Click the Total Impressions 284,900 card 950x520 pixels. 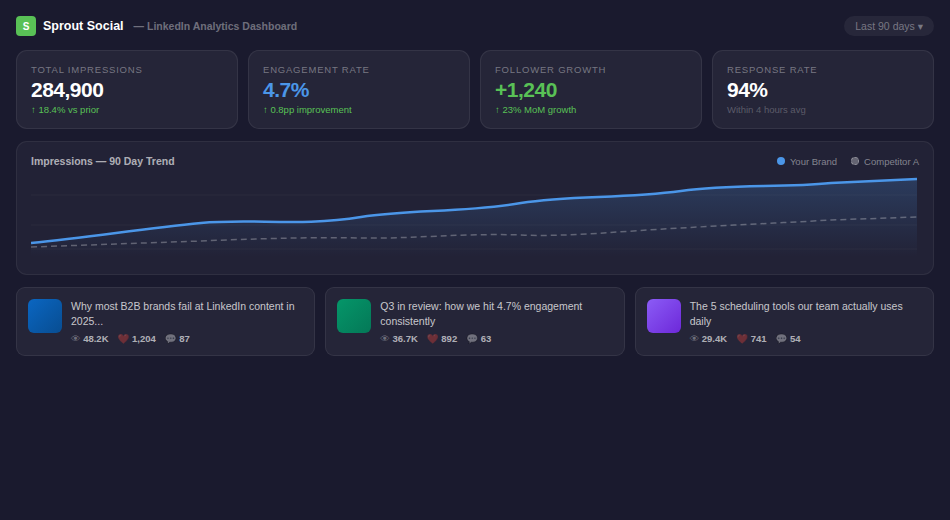tap(126, 89)
